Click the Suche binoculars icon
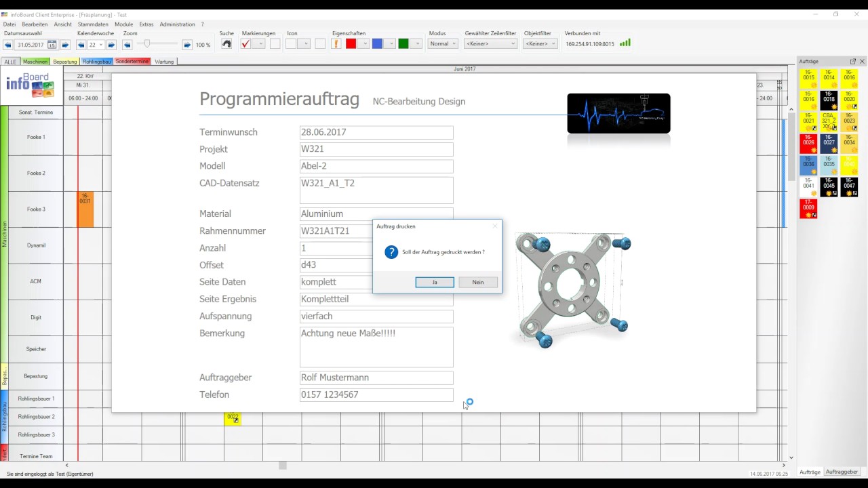The height and width of the screenshot is (488, 868). coord(226,44)
